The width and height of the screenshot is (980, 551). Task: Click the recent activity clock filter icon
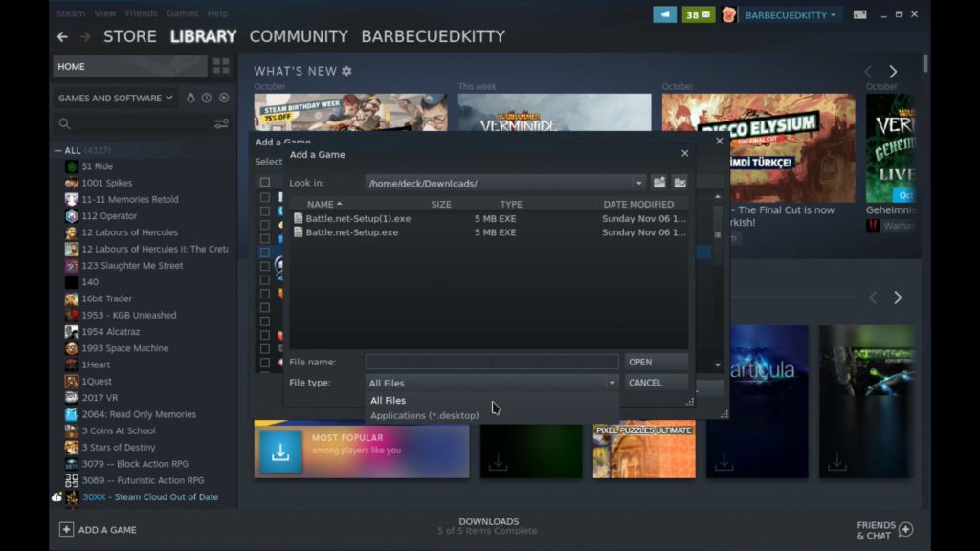click(207, 99)
